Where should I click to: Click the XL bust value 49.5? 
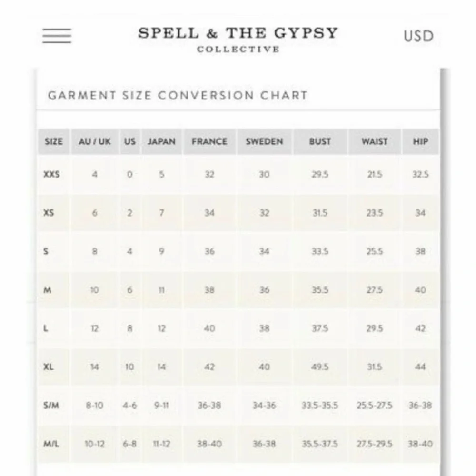pyautogui.click(x=320, y=367)
